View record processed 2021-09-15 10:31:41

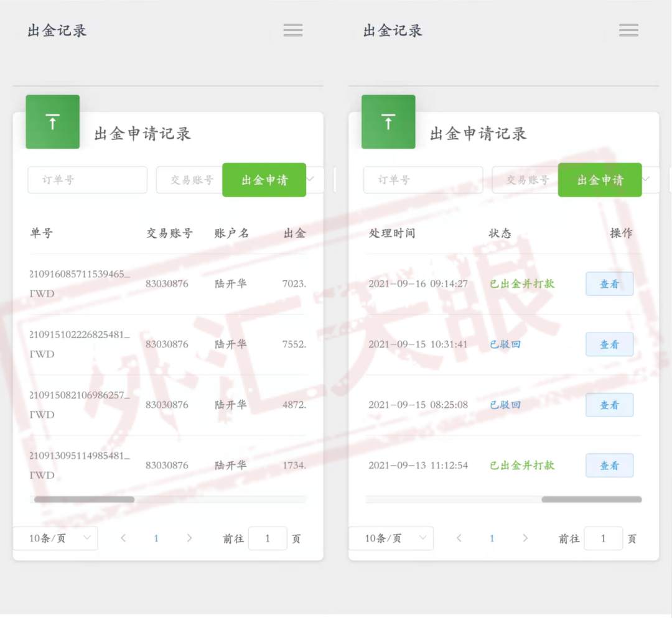click(x=609, y=344)
